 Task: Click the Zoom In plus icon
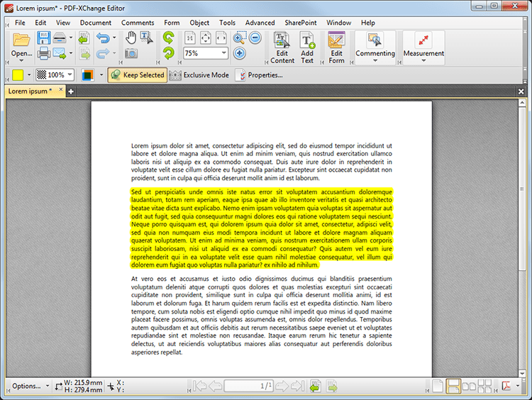[x=240, y=53]
